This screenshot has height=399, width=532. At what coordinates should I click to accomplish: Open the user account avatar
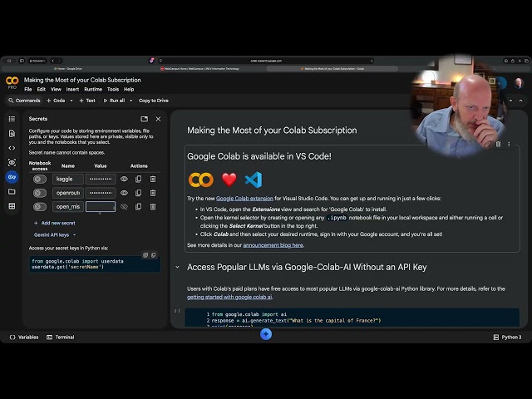519,83
